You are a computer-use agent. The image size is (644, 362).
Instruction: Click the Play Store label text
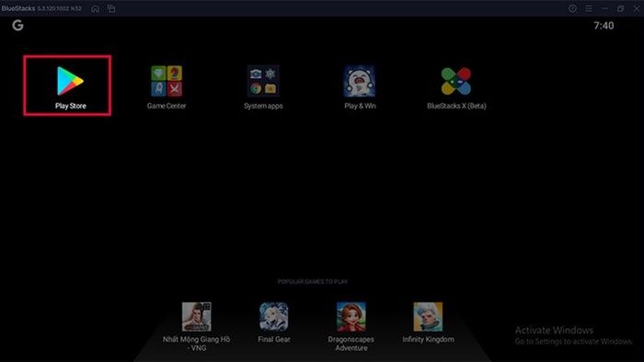71,106
